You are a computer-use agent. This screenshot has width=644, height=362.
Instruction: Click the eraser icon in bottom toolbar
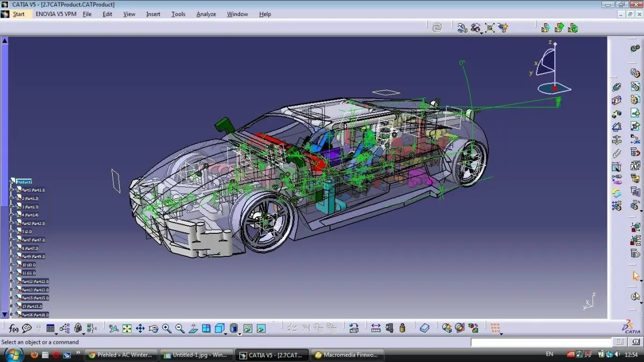pos(425,328)
